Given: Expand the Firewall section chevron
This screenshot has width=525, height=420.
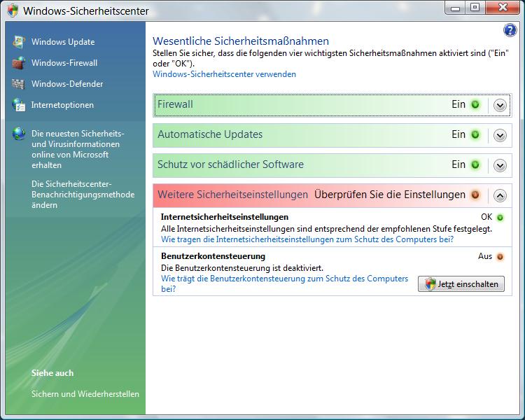Looking at the screenshot, I should [x=500, y=106].
